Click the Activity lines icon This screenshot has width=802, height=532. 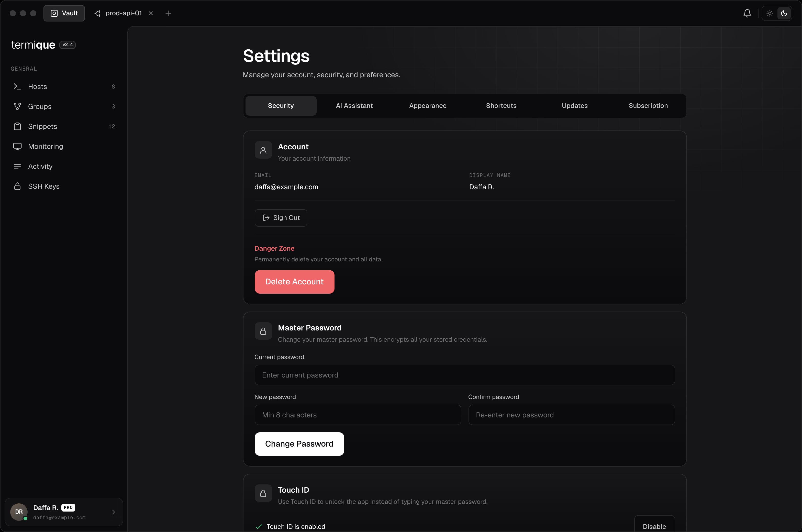pos(17,166)
